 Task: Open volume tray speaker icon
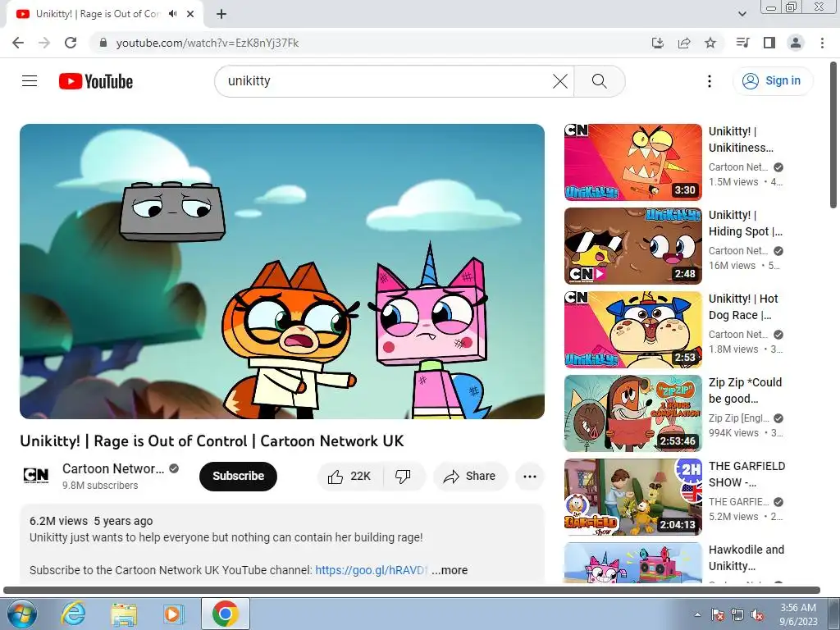[x=757, y=614]
